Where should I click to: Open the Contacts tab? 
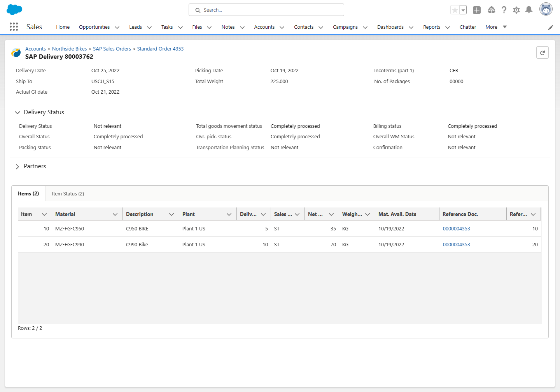(x=304, y=27)
